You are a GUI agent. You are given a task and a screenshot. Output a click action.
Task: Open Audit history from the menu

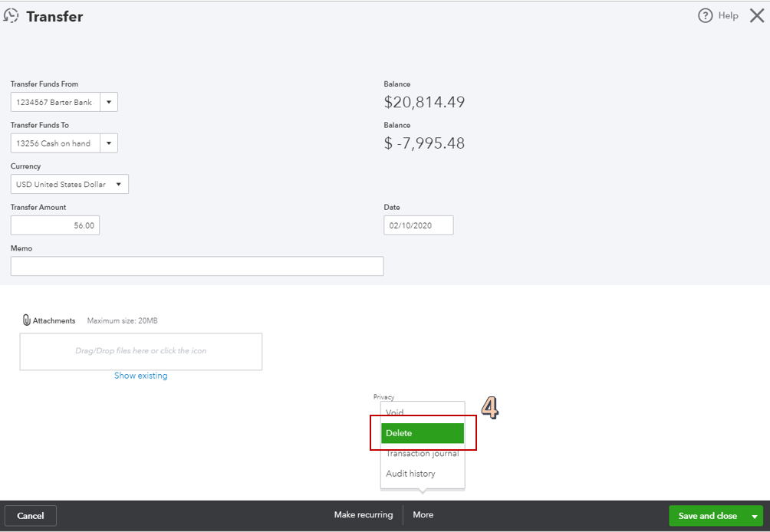(x=410, y=474)
